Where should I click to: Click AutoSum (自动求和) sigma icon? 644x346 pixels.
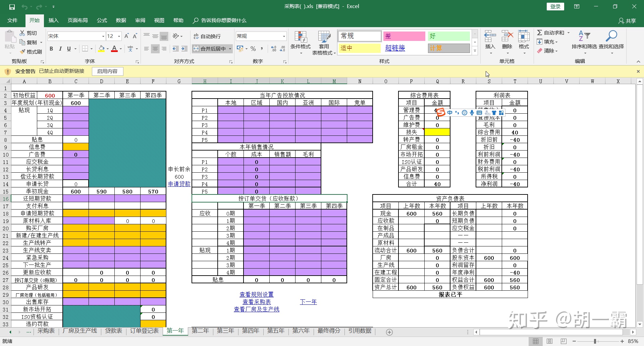click(539, 33)
